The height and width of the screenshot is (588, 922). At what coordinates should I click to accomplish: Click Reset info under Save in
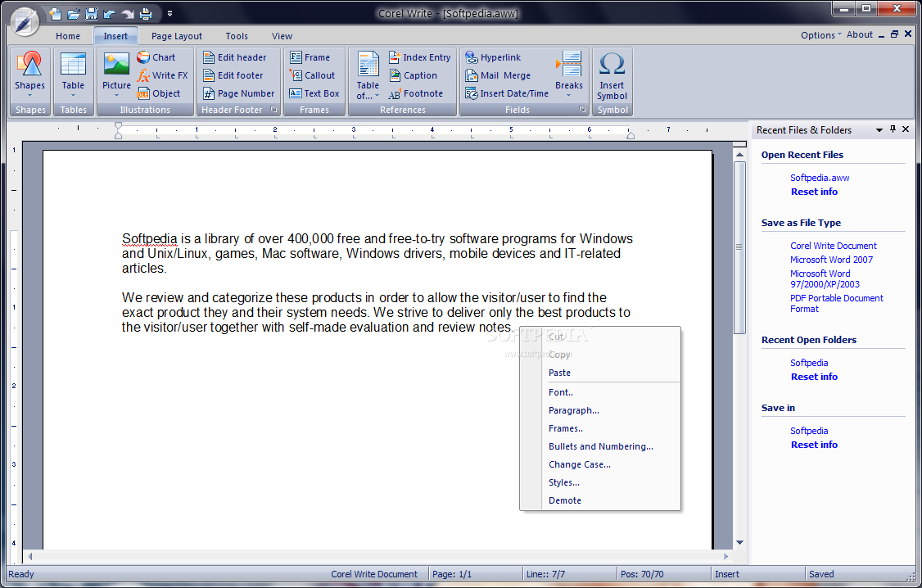(x=814, y=445)
